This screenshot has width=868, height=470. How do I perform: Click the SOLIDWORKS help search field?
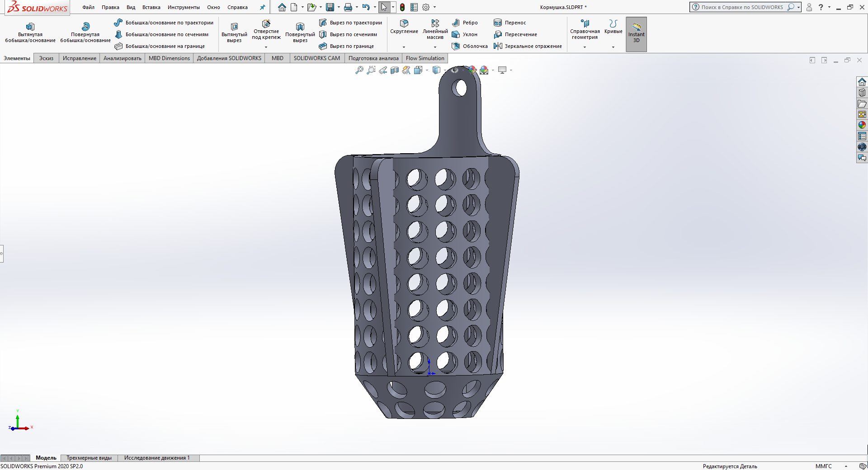741,7
